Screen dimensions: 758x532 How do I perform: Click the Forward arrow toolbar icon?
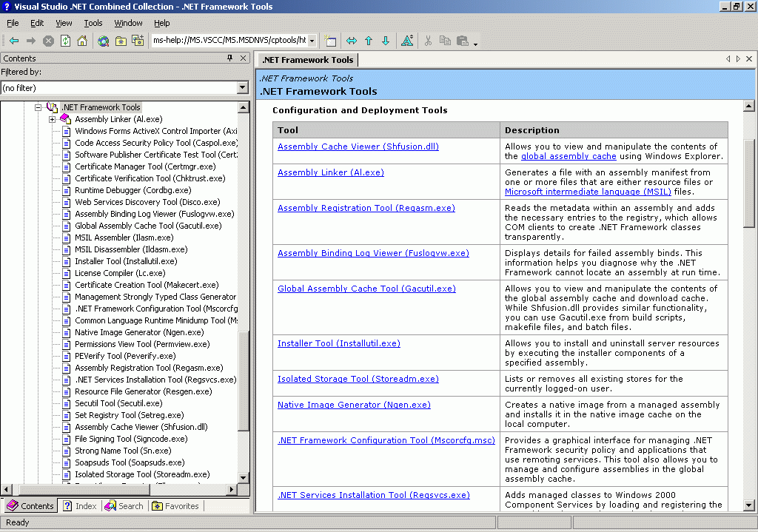tap(31, 41)
